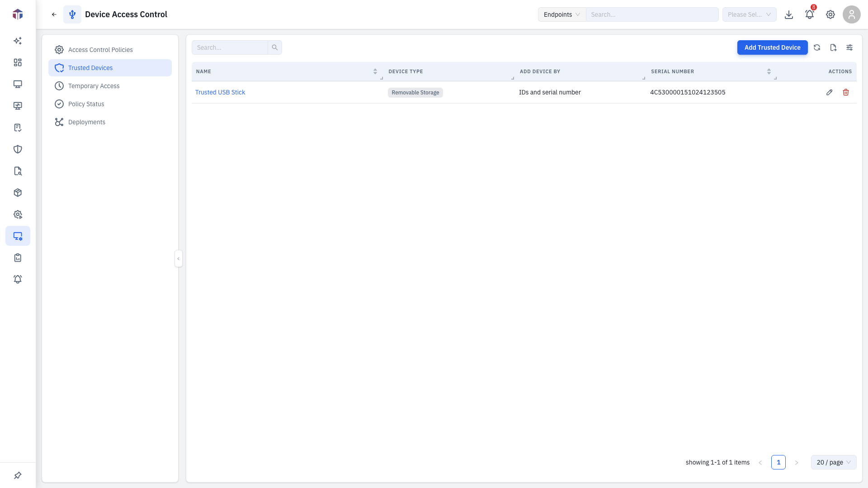Click the pin icon at sidebar bottom

(x=18, y=475)
